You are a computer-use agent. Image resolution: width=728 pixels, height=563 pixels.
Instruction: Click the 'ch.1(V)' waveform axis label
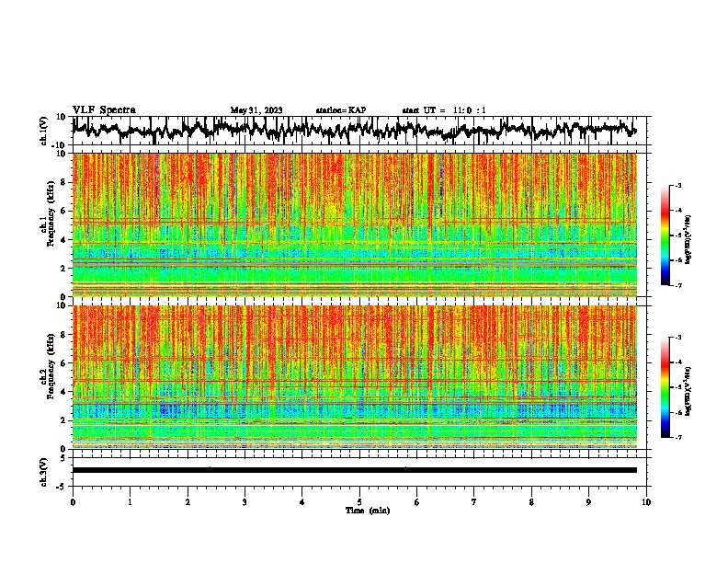[x=44, y=131]
